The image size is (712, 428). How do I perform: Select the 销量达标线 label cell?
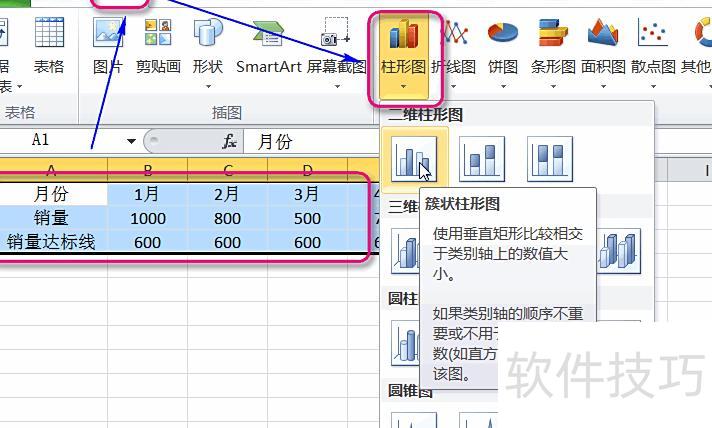52,242
